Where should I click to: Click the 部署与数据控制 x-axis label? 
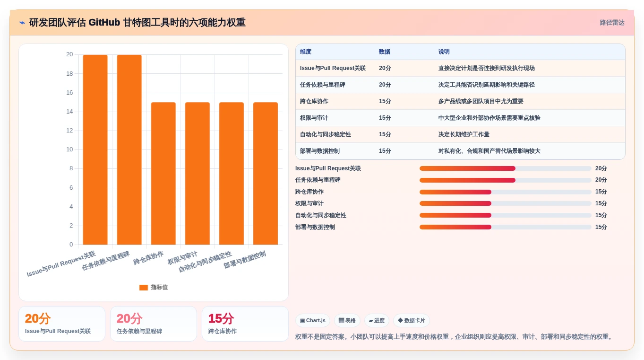coord(245,260)
